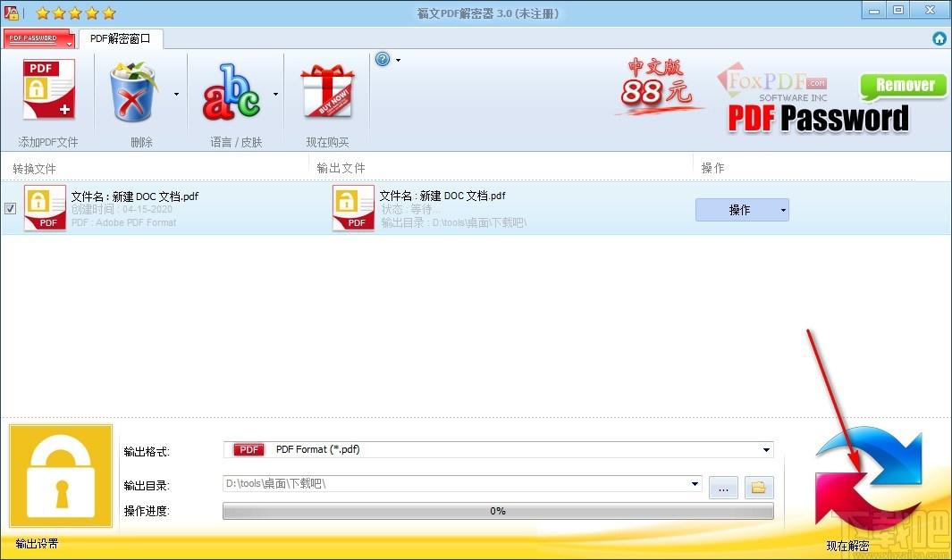Minimize the window
The image size is (952, 560).
coord(874,10)
